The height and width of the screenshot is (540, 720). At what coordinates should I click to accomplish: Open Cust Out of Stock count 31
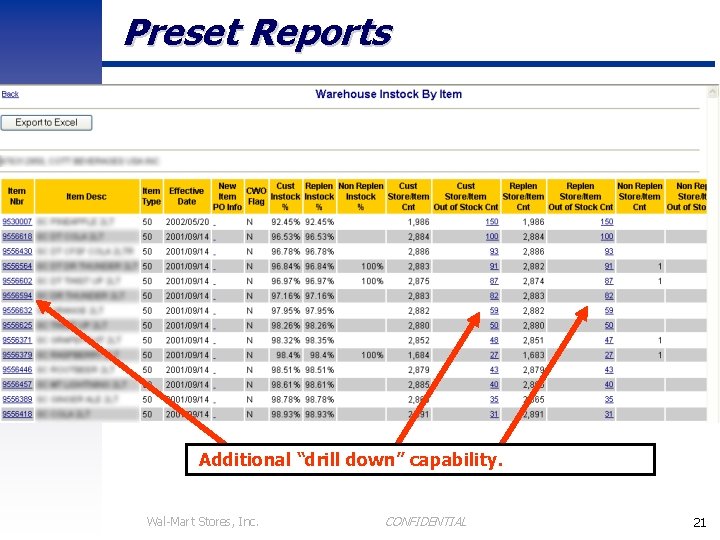pos(494,414)
